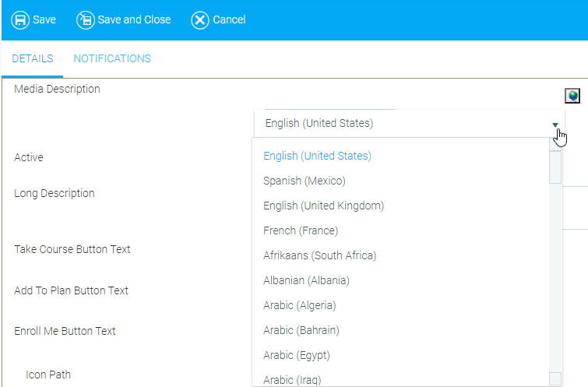Choose English (United Kingdom) option
This screenshot has width=588, height=387.
pyautogui.click(x=323, y=206)
